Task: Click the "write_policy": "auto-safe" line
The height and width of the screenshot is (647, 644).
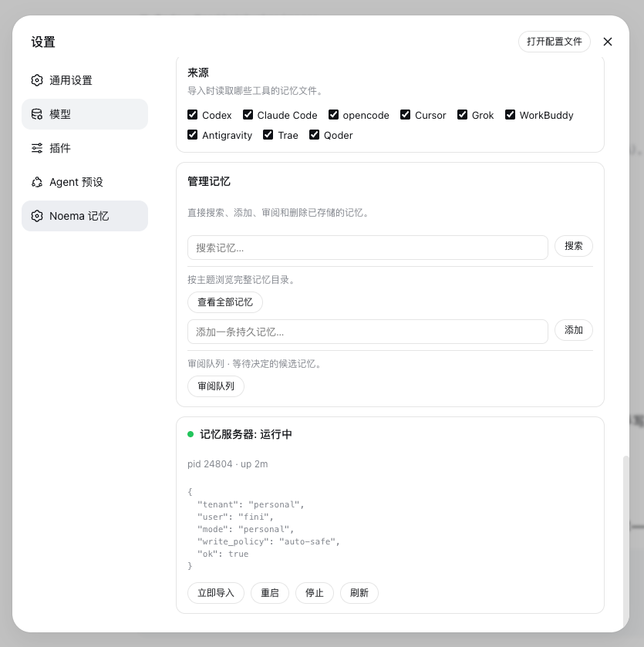Action: (x=268, y=541)
